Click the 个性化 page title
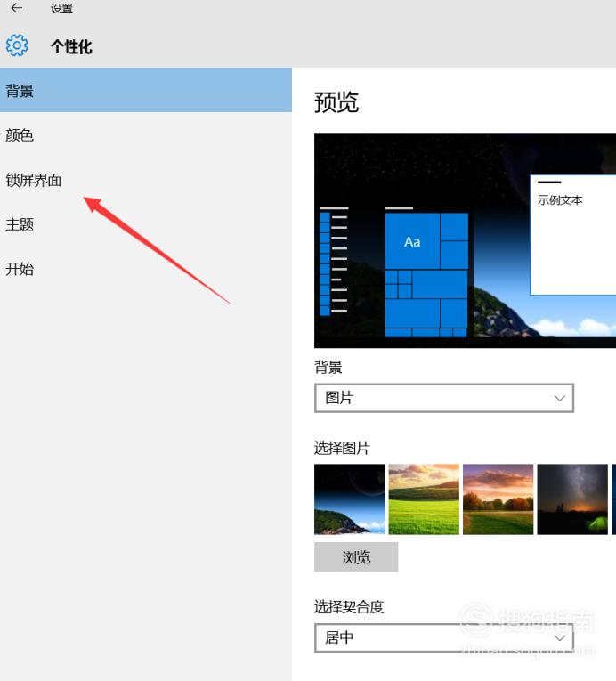The width and height of the screenshot is (616, 681). (71, 46)
